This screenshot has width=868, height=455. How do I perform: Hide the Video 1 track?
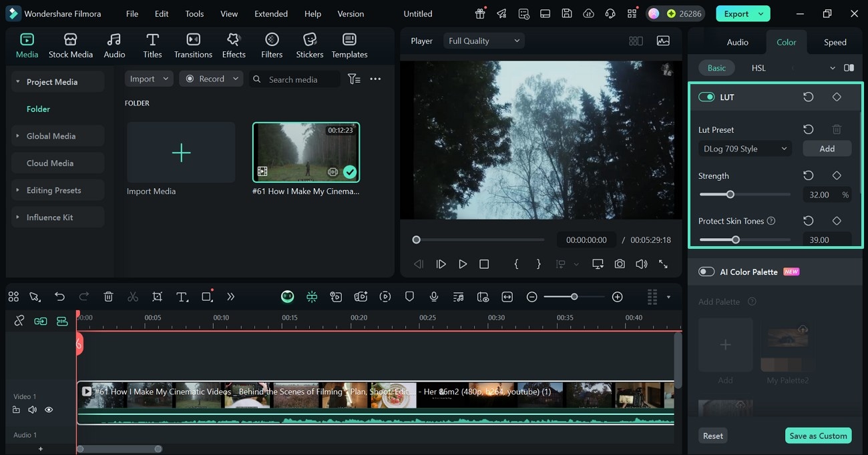pos(49,410)
